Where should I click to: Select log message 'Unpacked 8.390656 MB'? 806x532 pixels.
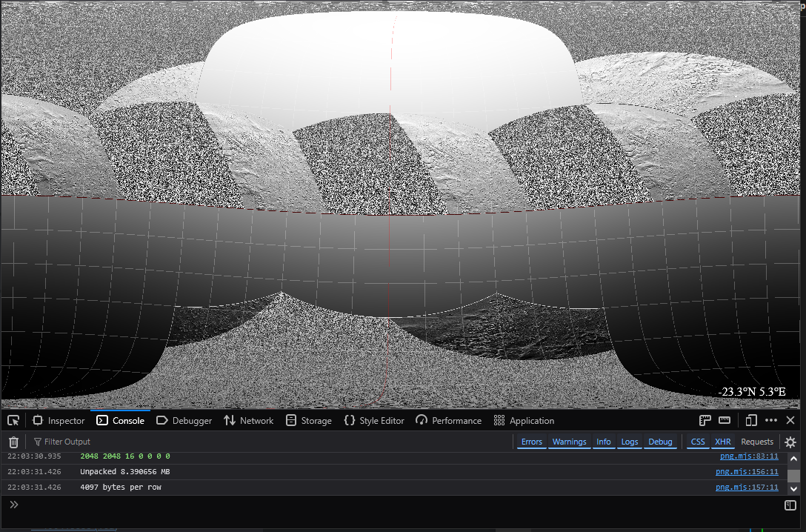[125, 471]
